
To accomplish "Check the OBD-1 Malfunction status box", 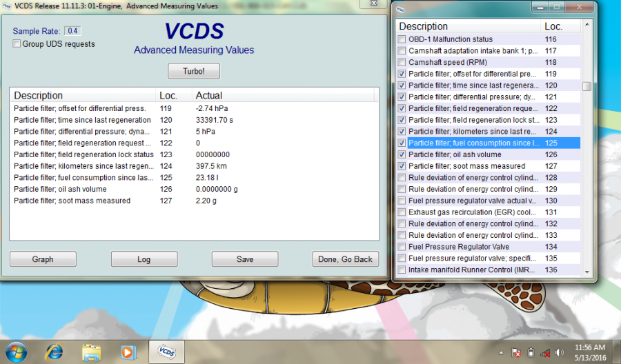I will (x=402, y=39).
